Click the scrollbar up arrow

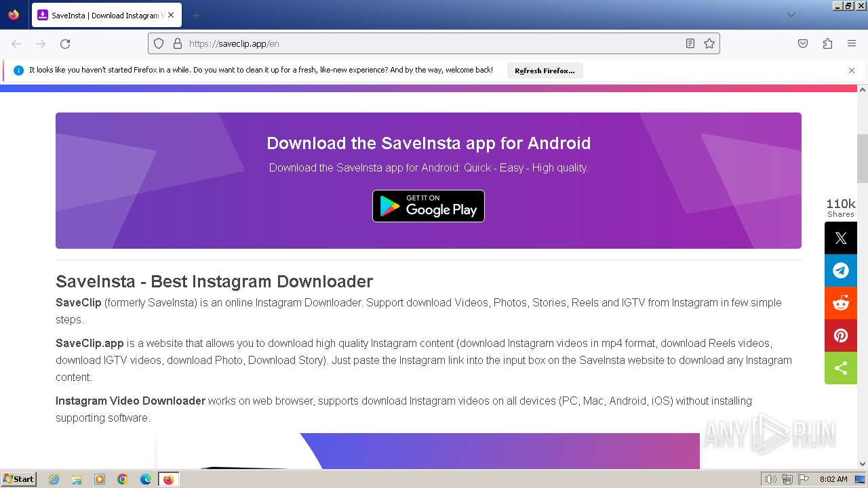(x=863, y=89)
